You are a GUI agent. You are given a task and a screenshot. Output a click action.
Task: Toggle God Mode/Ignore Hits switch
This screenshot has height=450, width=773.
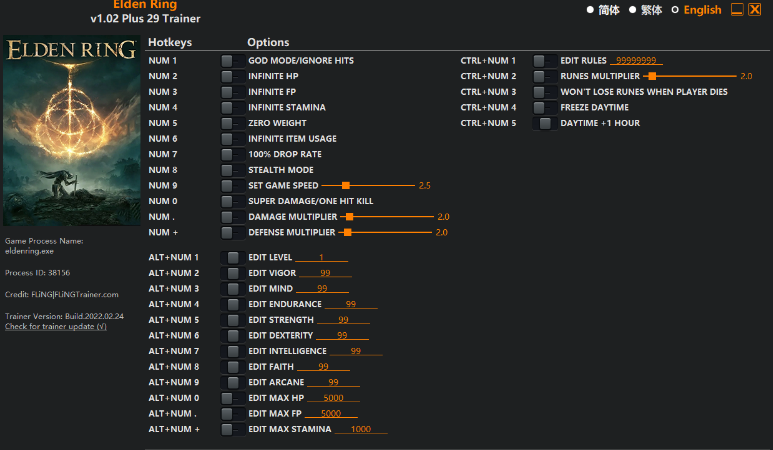(x=233, y=61)
